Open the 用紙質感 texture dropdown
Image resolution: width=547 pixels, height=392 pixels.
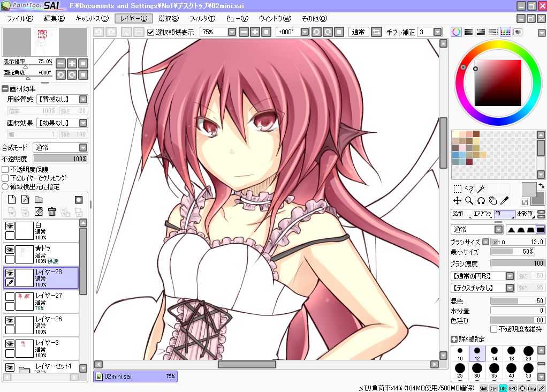[83, 100]
